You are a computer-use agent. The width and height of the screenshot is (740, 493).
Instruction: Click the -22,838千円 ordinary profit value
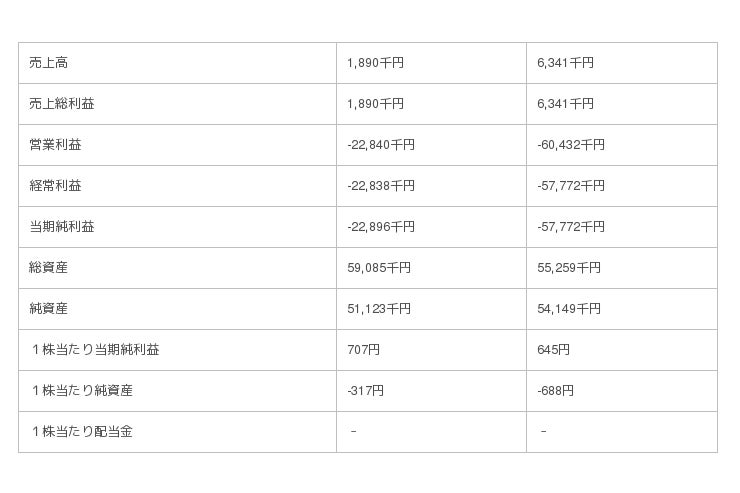(x=380, y=186)
